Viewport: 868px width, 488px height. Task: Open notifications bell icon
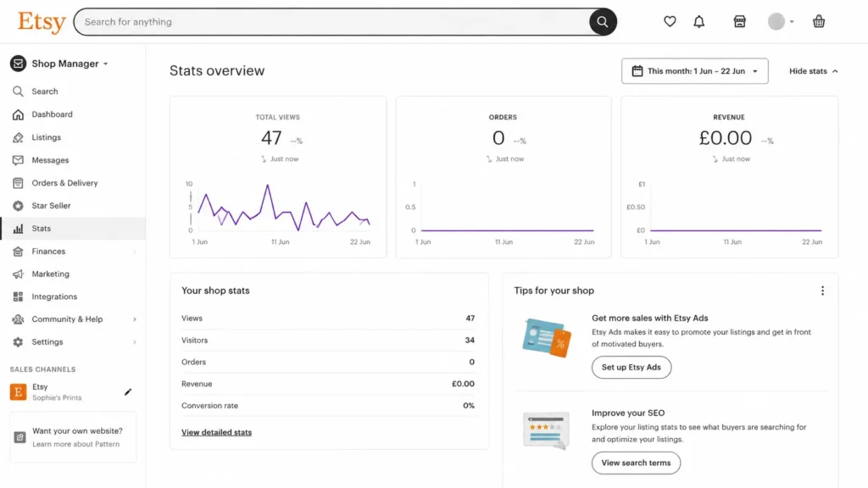(699, 21)
